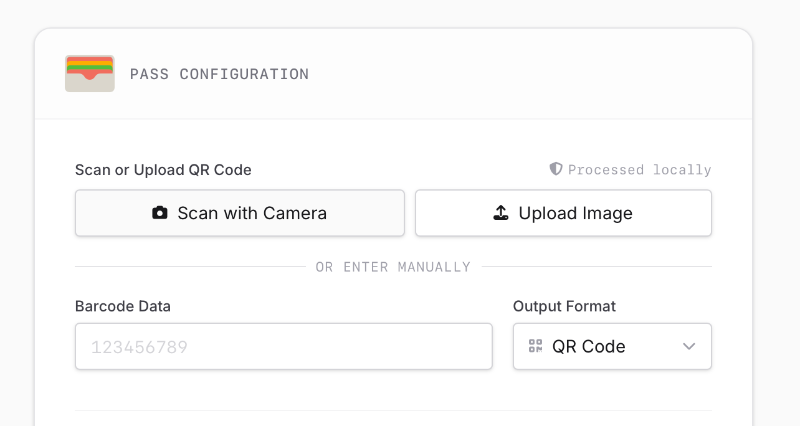Screen dimensions: 800x426
Task: Open the Output Format dropdown
Action: [x=612, y=346]
